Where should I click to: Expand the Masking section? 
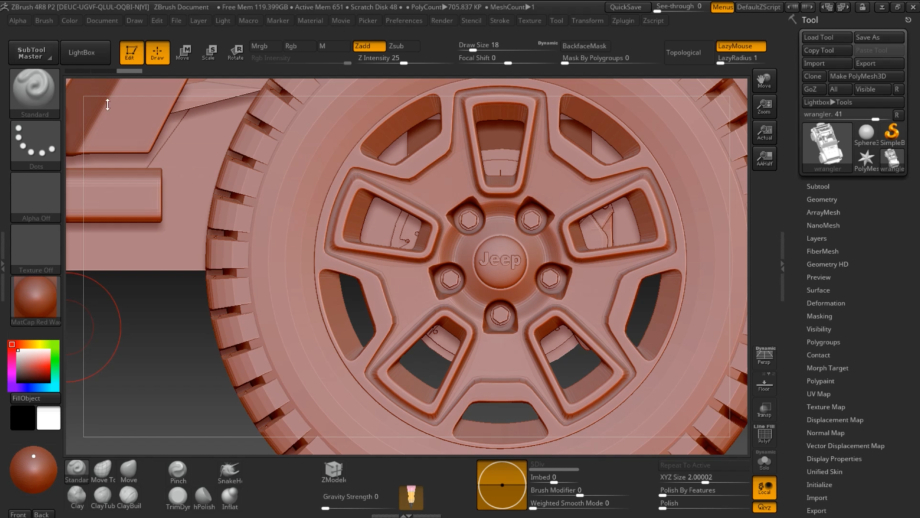pos(819,316)
